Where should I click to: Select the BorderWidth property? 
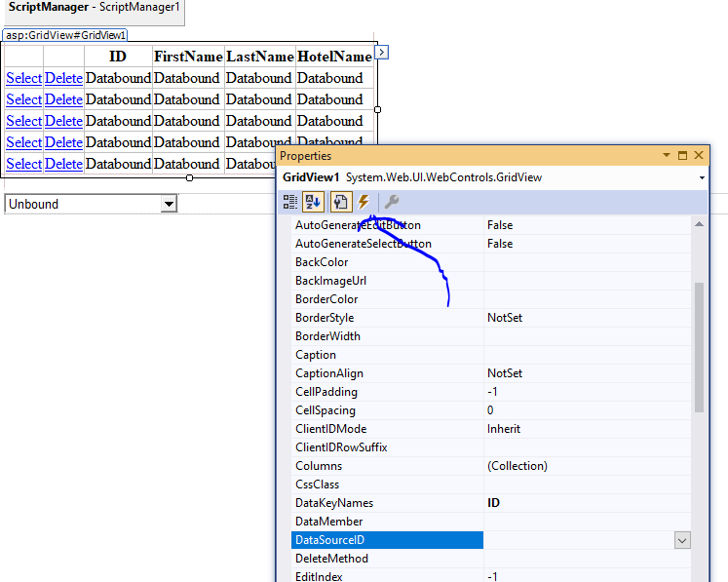[387, 336]
